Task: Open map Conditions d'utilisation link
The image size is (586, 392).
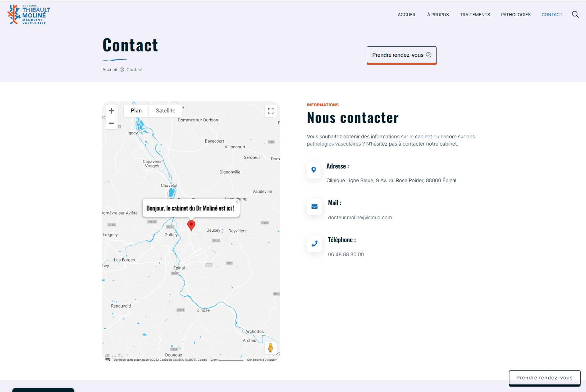Action: 262,360
